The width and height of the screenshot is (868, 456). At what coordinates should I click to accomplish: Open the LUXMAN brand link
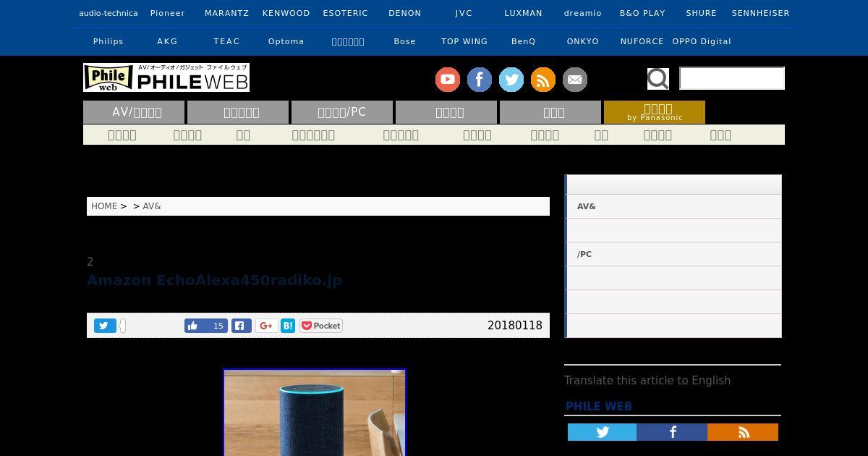(524, 13)
